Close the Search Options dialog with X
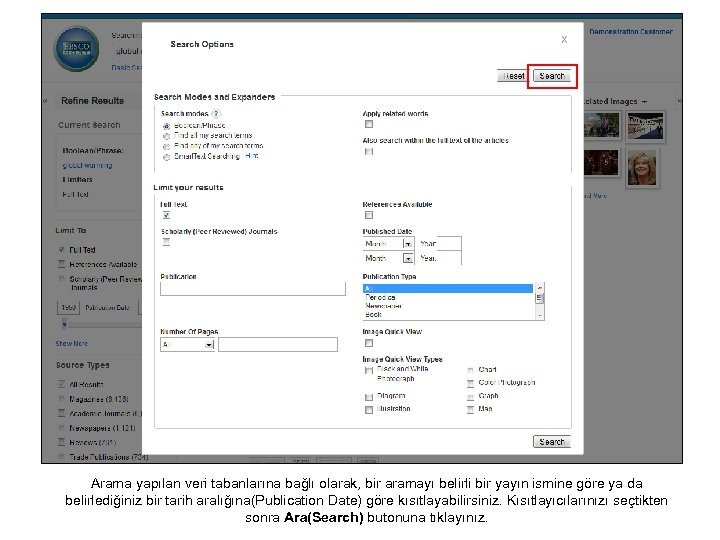The height and width of the screenshot is (540, 720). [x=564, y=39]
